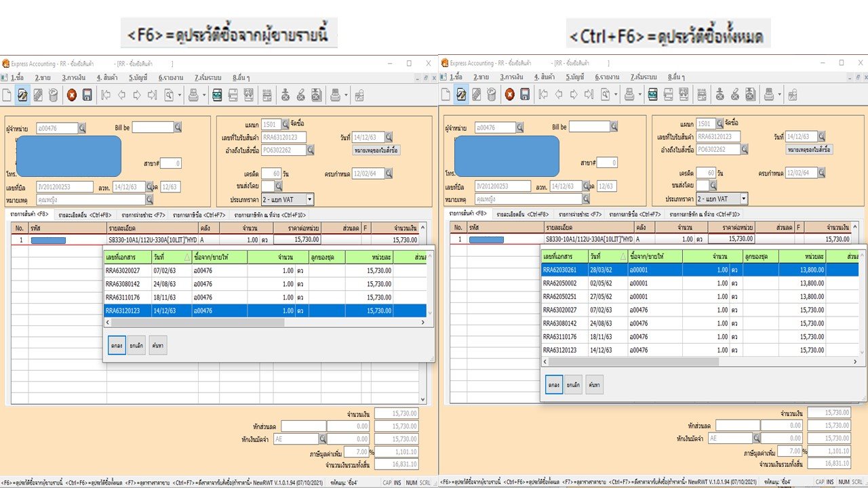
Task: Click the trash bin delete icon in right window
Action: [x=492, y=95]
